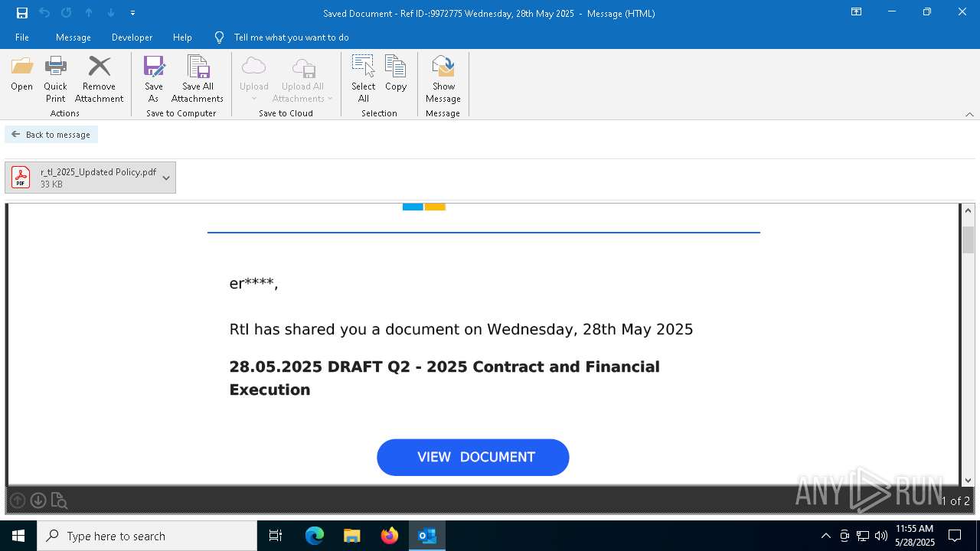980x551 pixels.
Task: Switch to the Message ribbon tab
Action: pyautogui.click(x=73, y=37)
